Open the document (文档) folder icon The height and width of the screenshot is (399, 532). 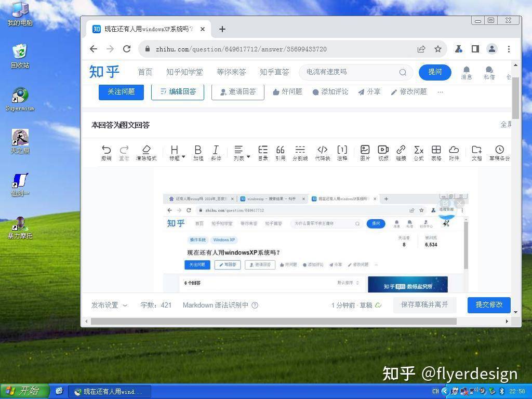coord(477,153)
